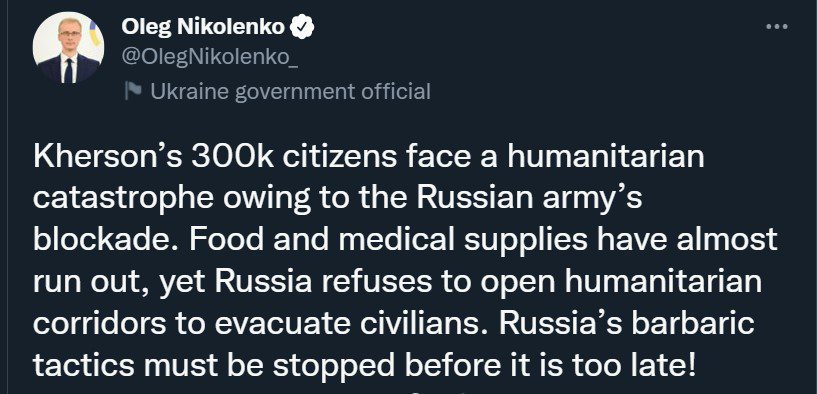Click the Ukrainian flag behind the man in the avatar
This screenshot has width=817, height=394.
[x=95, y=34]
